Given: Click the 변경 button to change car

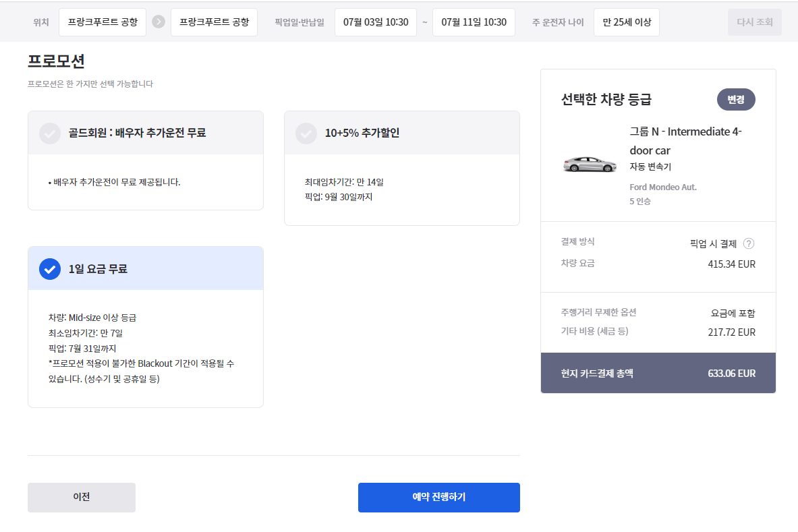Looking at the screenshot, I should click(736, 99).
